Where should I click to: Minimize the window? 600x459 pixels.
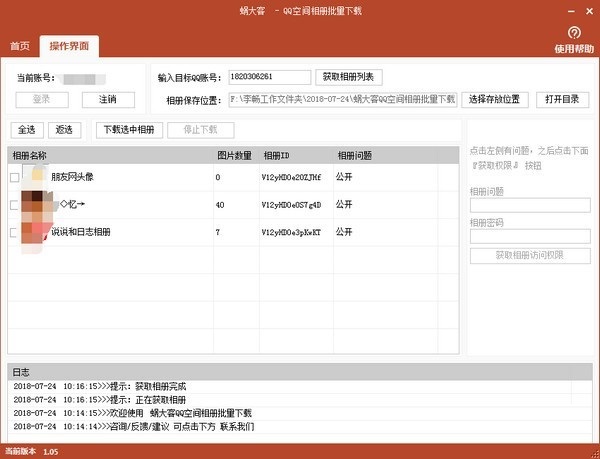[x=572, y=12]
